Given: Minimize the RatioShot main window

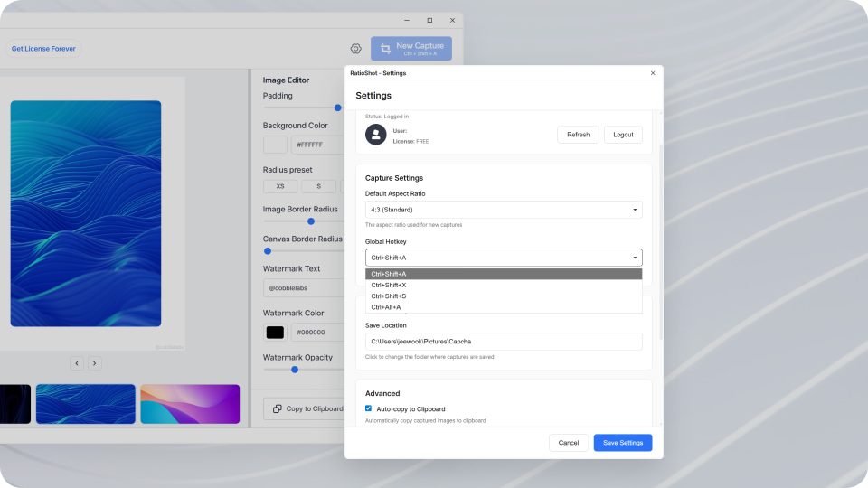Looking at the screenshot, I should click(x=407, y=21).
